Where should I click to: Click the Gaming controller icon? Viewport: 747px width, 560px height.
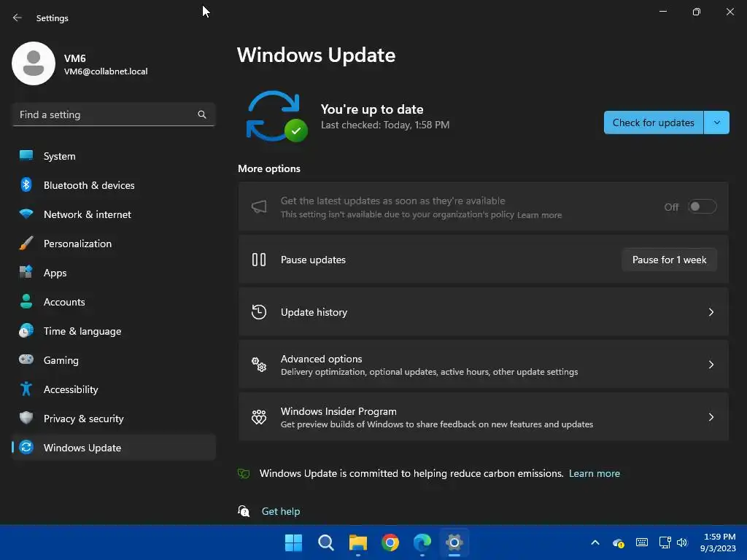pyautogui.click(x=26, y=359)
